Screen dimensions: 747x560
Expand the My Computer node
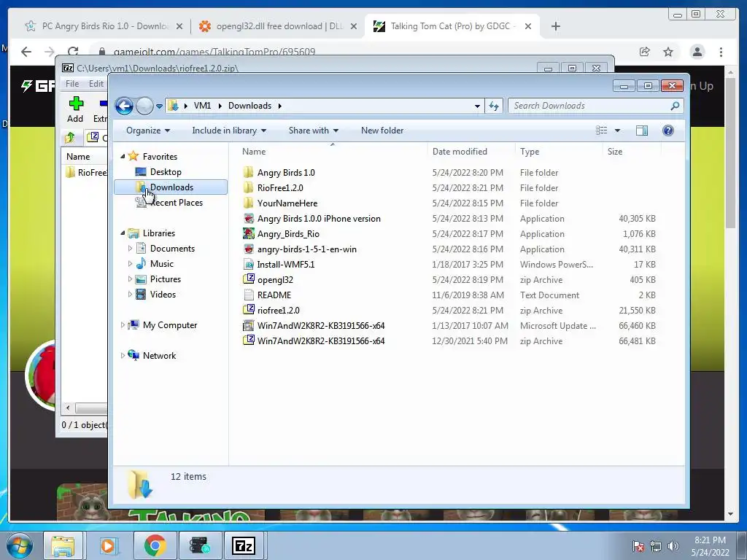(123, 324)
